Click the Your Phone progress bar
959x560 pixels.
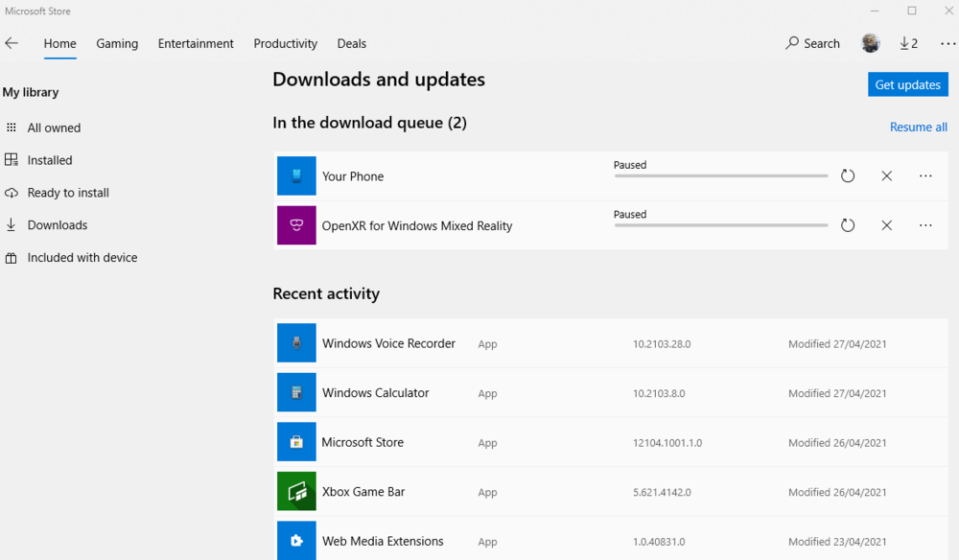click(x=720, y=176)
